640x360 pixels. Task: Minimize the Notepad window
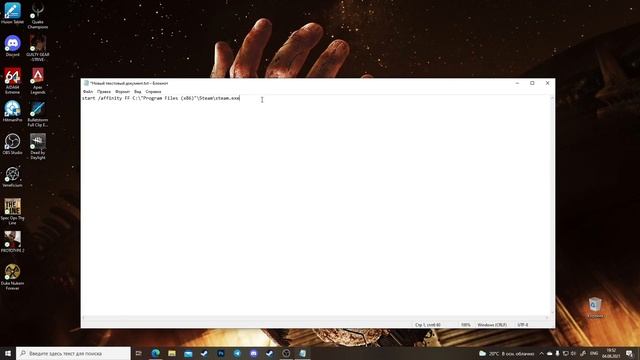point(517,83)
